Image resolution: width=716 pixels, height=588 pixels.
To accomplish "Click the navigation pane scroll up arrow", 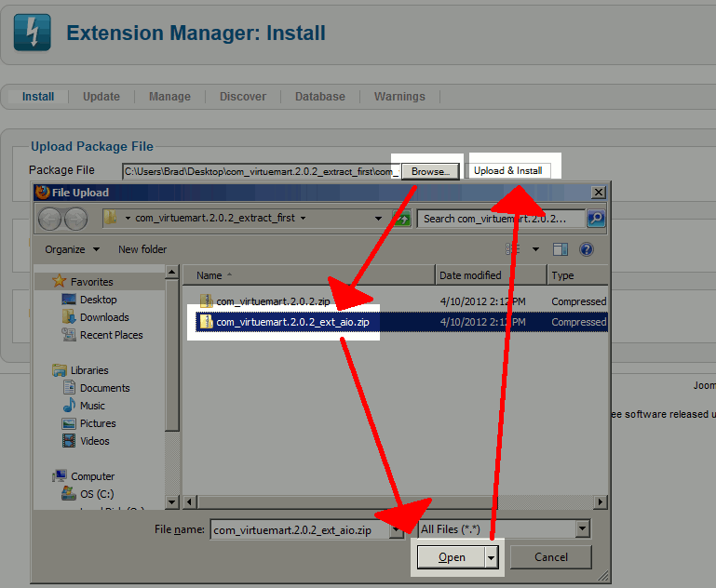I will (x=172, y=273).
